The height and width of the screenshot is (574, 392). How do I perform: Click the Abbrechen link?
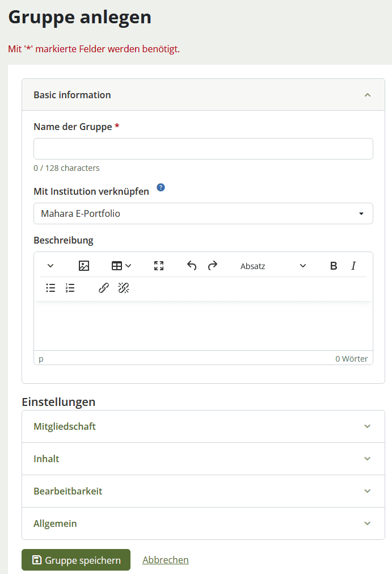pos(166,560)
